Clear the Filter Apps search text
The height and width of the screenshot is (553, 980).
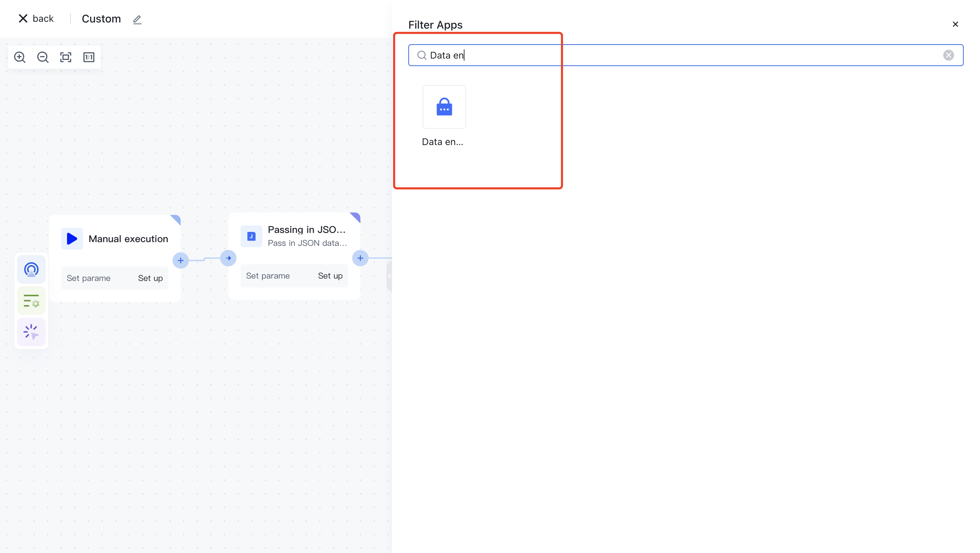948,55
